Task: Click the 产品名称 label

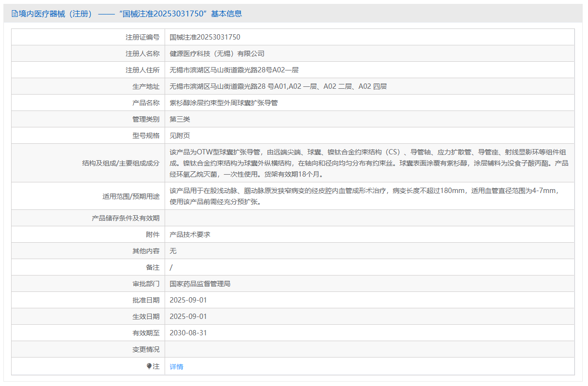Action: [x=146, y=103]
